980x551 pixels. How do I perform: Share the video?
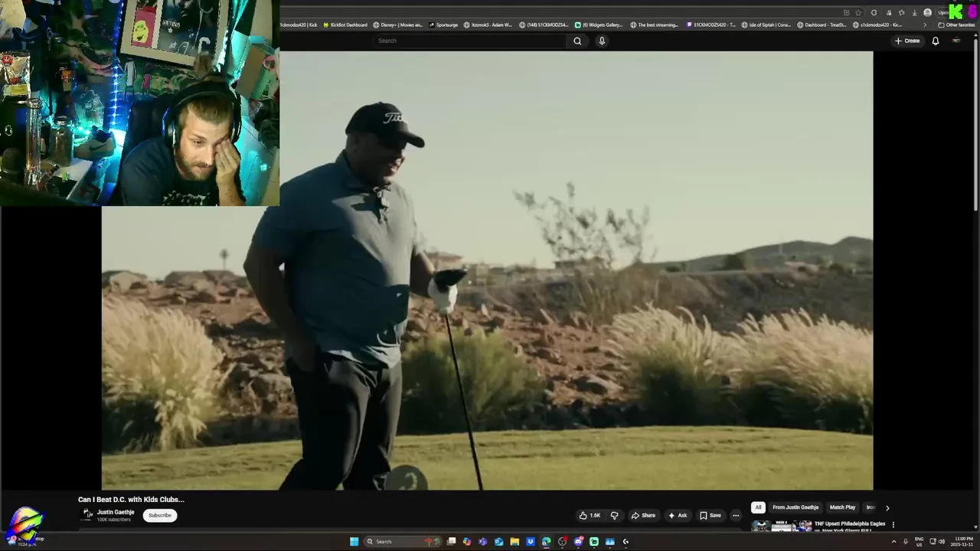(x=643, y=515)
